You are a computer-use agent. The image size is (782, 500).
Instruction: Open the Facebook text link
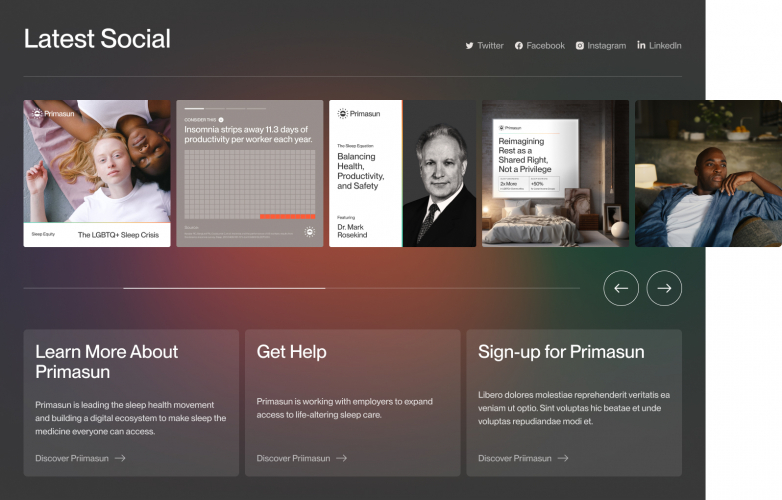coord(545,46)
